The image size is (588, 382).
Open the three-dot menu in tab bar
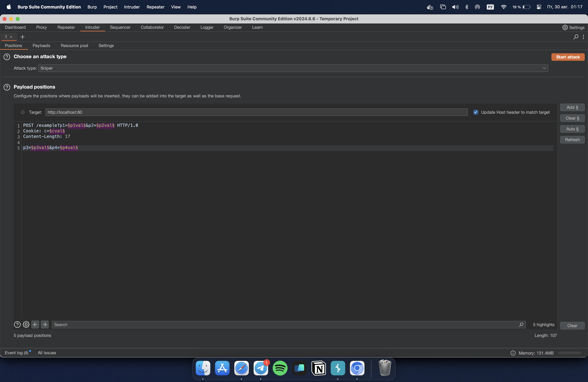pos(584,37)
